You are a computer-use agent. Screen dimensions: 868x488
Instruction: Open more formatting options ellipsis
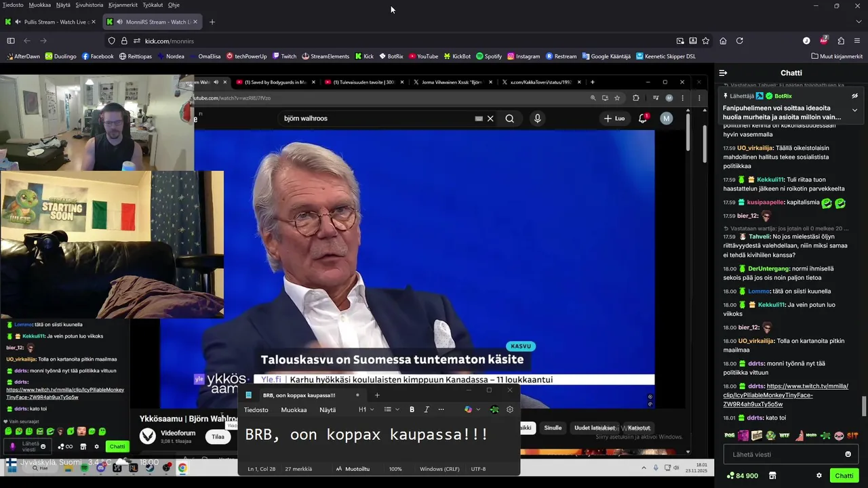point(441,409)
